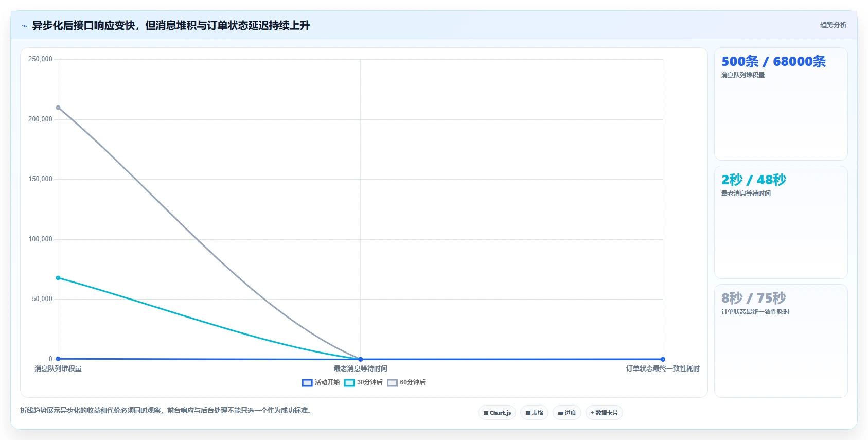This screenshot has width=868, height=440.
Task: Click the blue data point at zero above 消息队列堆积量
Action: 58,359
